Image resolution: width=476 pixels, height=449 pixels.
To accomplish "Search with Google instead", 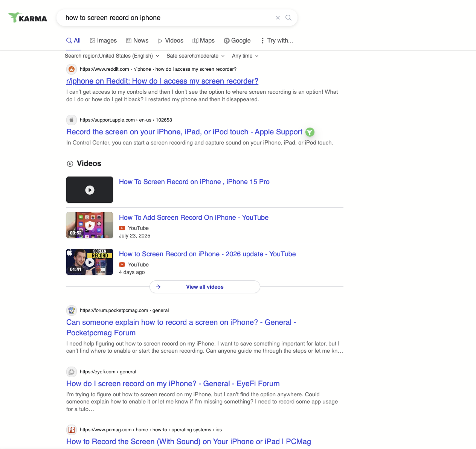I will click(237, 41).
